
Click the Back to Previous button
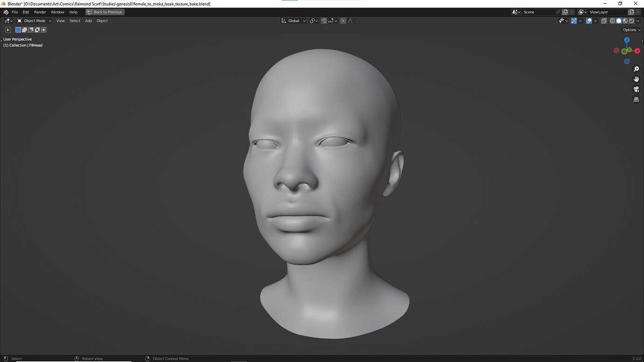[x=105, y=12]
